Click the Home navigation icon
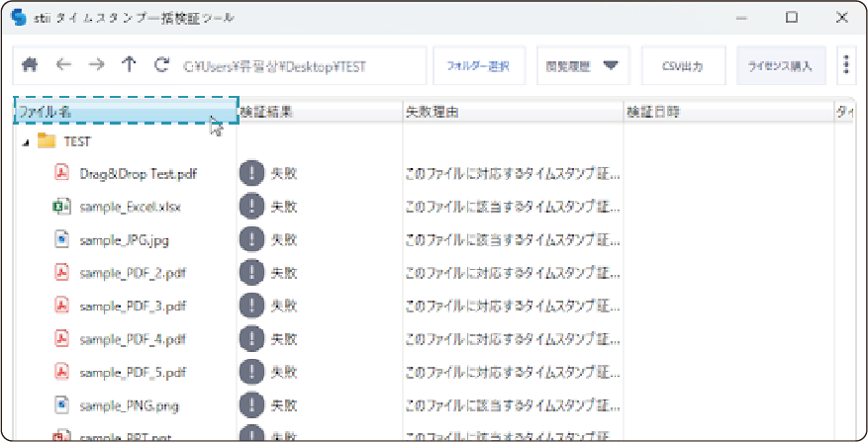The height and width of the screenshot is (442, 868). point(30,65)
